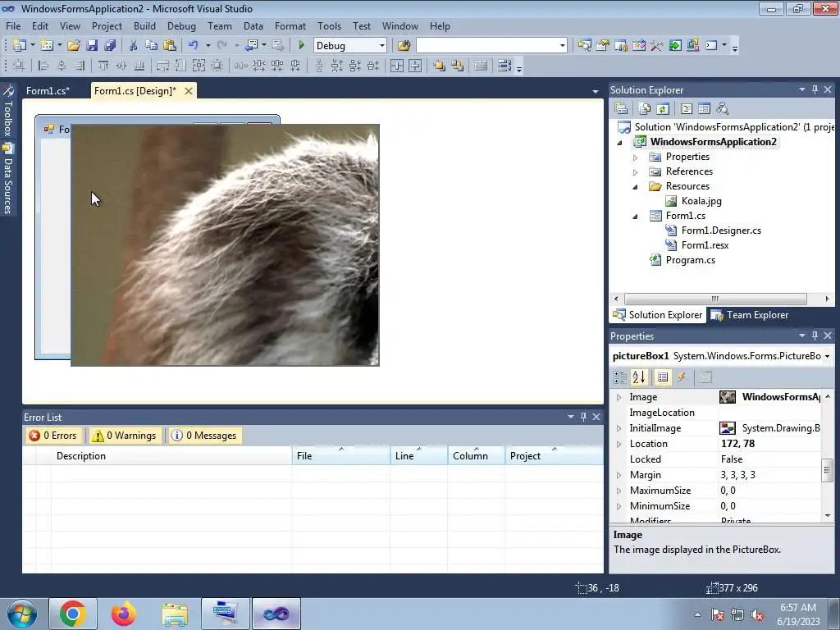840x630 pixels.
Task: Toggle the 0 Warnings filter
Action: (x=125, y=436)
